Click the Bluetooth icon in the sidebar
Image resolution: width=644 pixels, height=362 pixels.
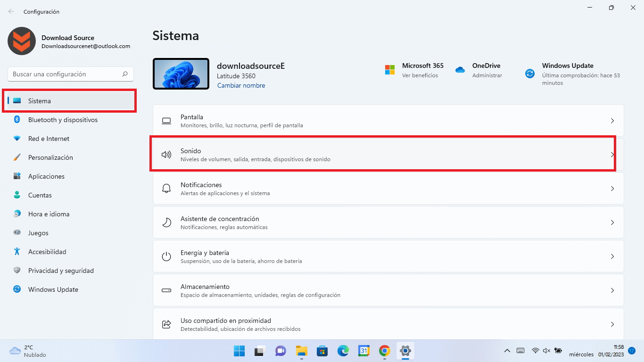[17, 120]
